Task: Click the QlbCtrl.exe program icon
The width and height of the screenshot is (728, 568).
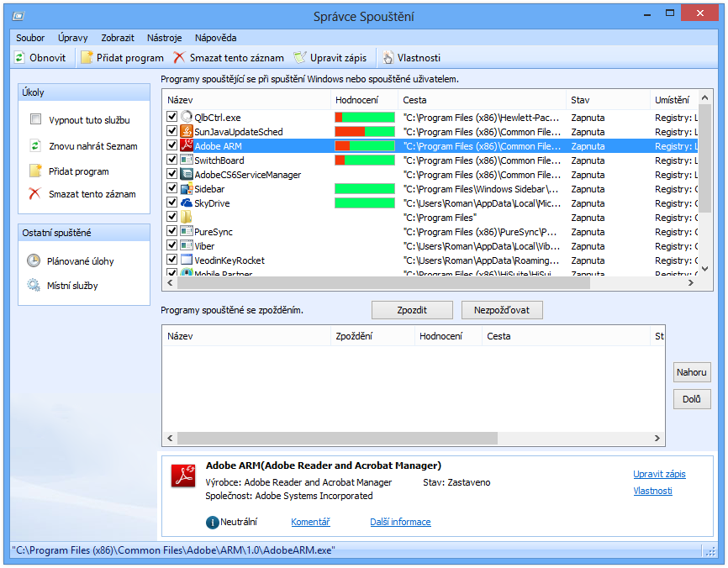Action: (x=186, y=117)
